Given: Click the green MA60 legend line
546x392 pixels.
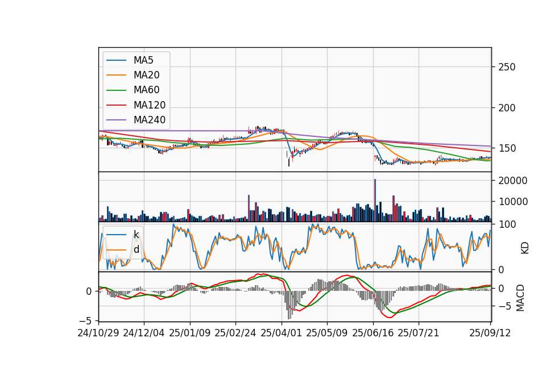Looking at the screenshot, I should pyautogui.click(x=116, y=90).
